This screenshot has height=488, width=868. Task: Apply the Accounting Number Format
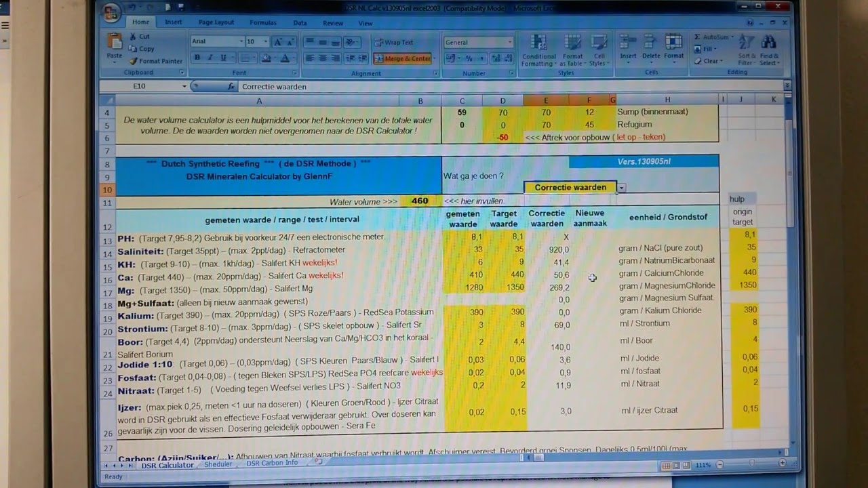tap(450, 58)
